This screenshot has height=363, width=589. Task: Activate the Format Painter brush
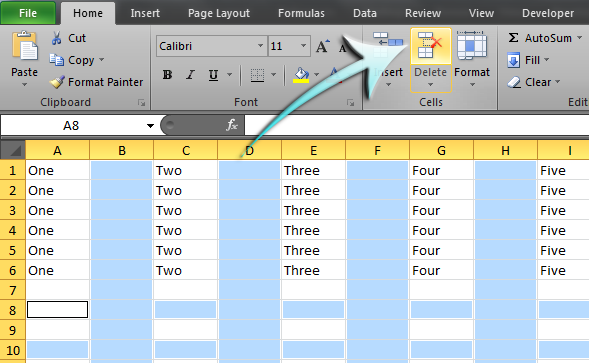pos(57,82)
